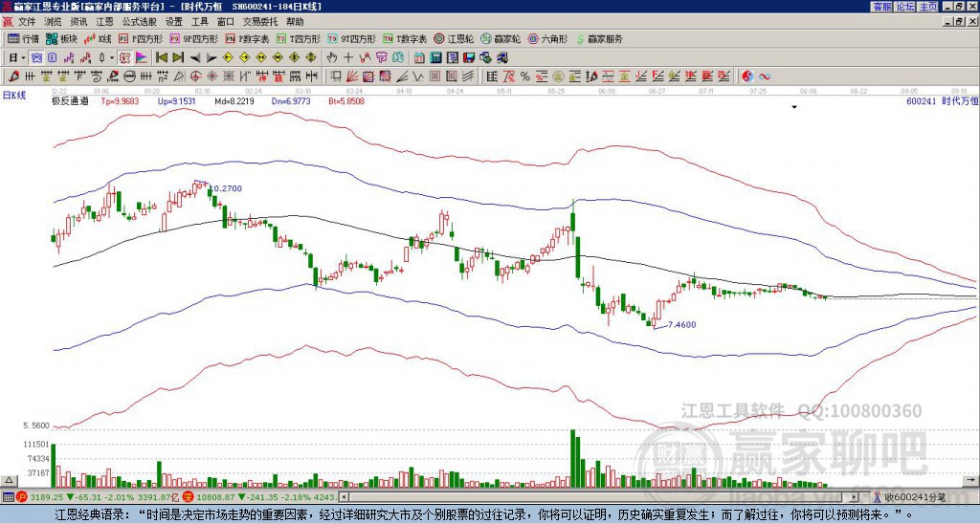Image resolution: width=980 pixels, height=524 pixels.
Task: Click the truck icon in toolbar
Action: pyautogui.click(x=502, y=58)
